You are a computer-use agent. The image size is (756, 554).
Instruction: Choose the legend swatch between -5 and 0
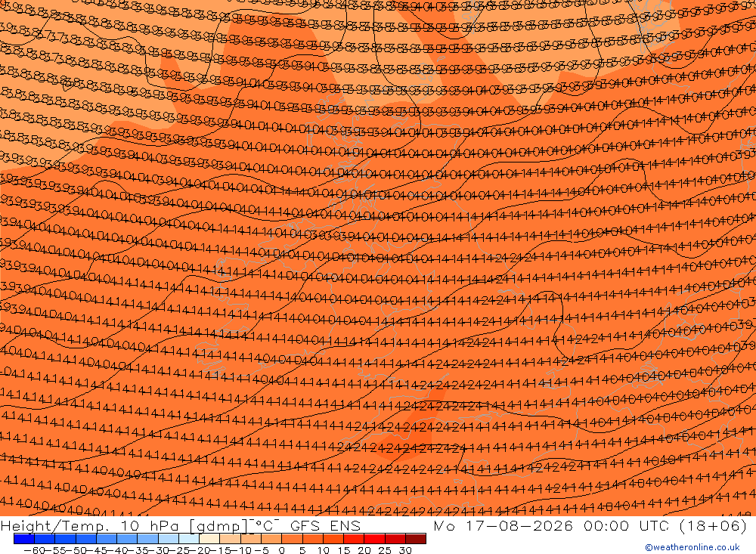(x=271, y=539)
